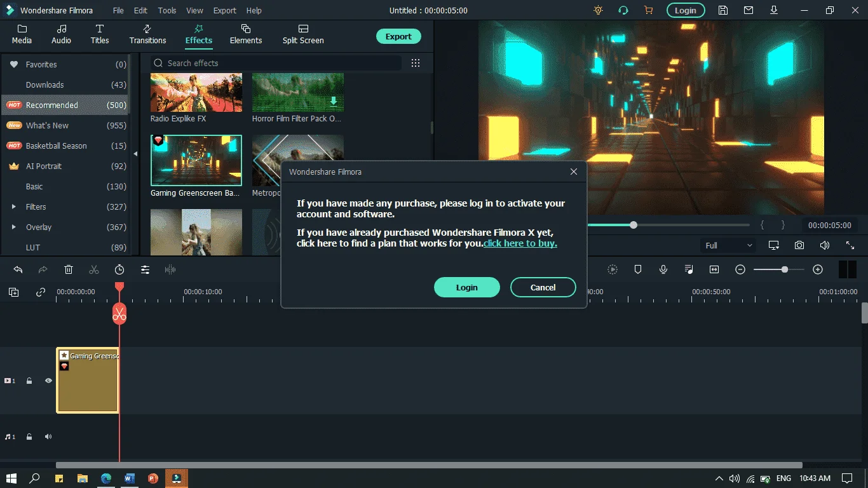Click Cancel in the dialog
The image size is (868, 488).
[x=543, y=287]
